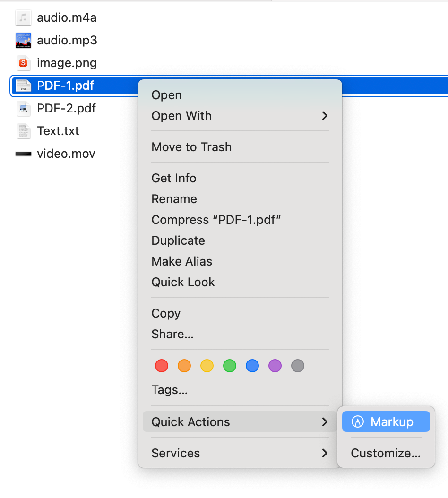Click the PDF-1.pdf file icon
Image resolution: width=448 pixels, height=498 pixels.
[x=23, y=86]
